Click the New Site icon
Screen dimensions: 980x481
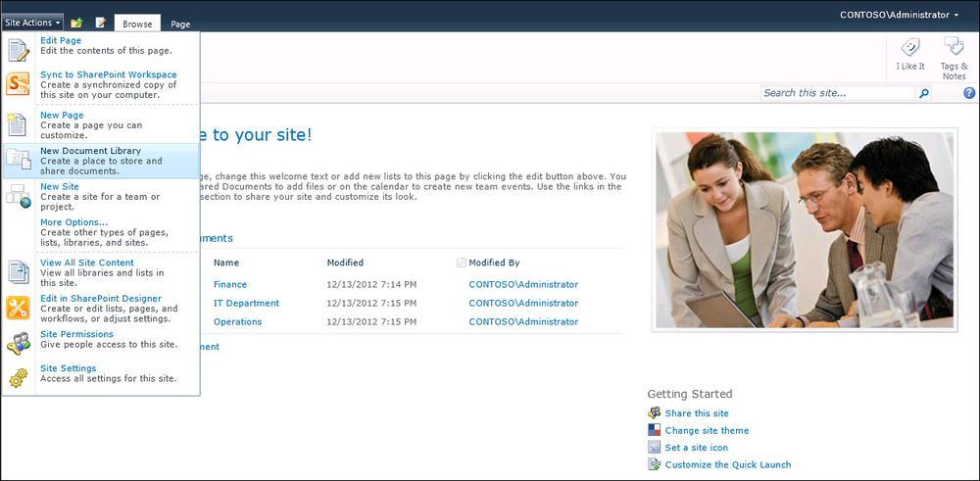18,196
